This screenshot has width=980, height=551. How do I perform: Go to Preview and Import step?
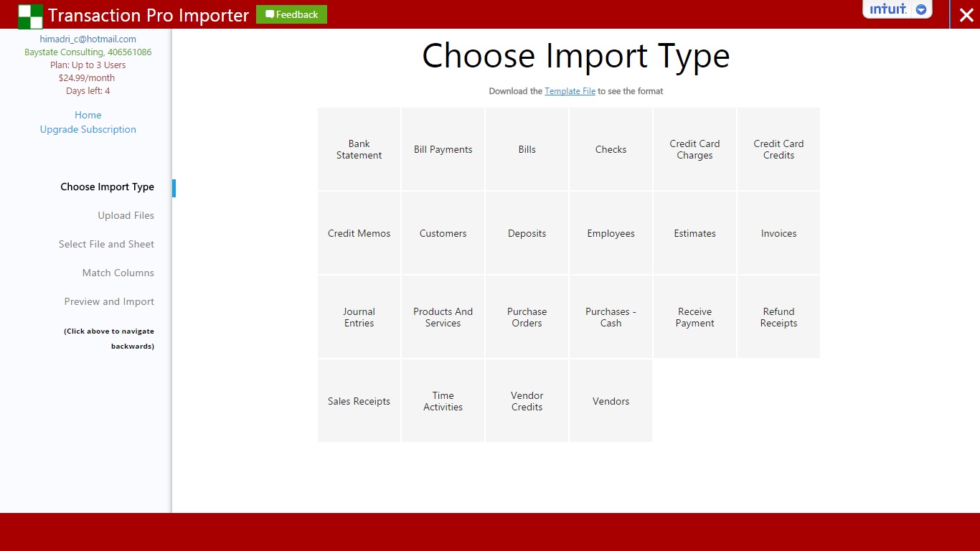(109, 301)
